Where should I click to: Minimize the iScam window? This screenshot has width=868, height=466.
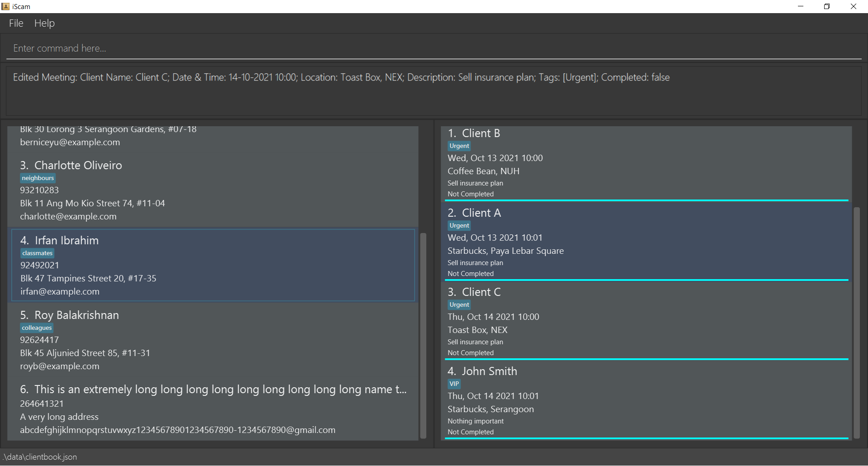[801, 6]
